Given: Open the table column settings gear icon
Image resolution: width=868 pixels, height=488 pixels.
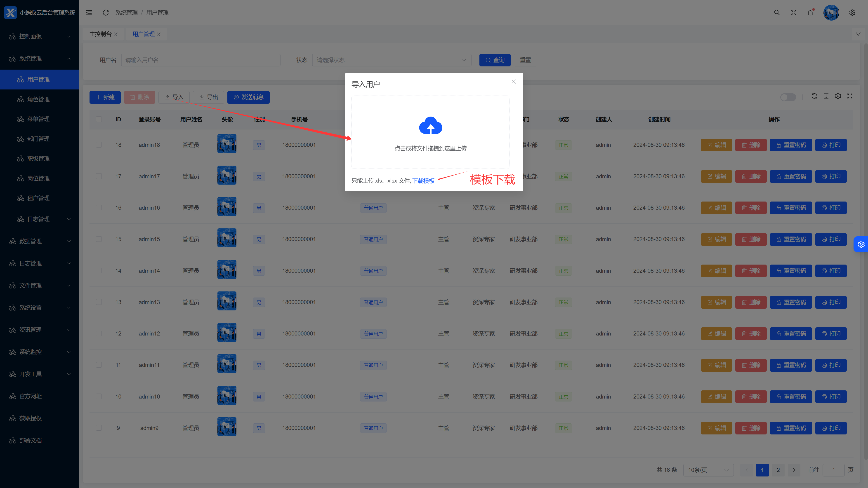Looking at the screenshot, I should (x=838, y=96).
